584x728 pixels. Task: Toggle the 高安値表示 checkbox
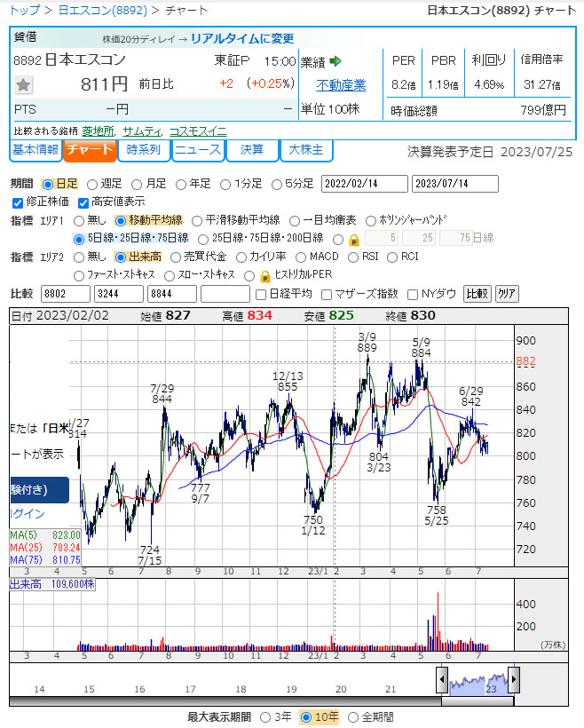(x=84, y=202)
